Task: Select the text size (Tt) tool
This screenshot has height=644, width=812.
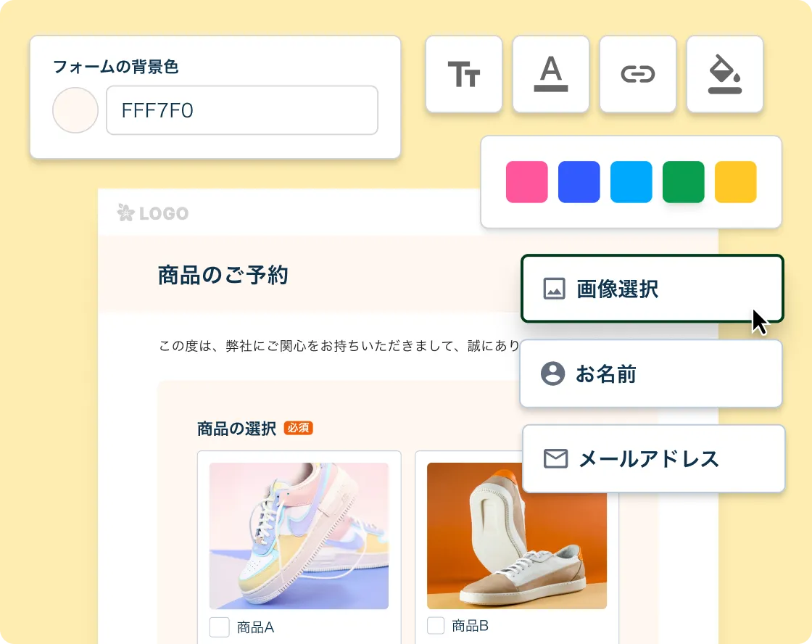Action: (x=464, y=74)
